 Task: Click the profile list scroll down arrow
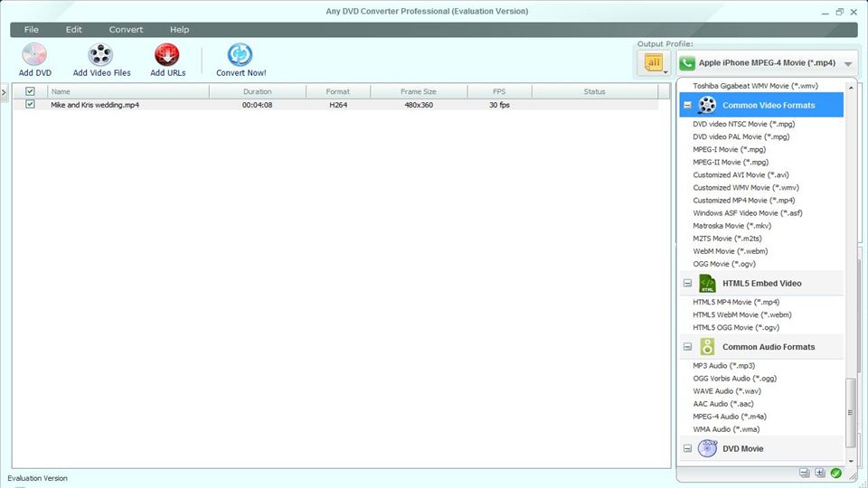pyautogui.click(x=850, y=460)
